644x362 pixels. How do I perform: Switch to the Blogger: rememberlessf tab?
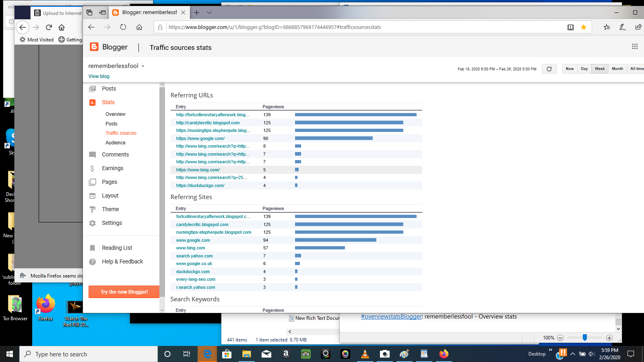pos(149,12)
